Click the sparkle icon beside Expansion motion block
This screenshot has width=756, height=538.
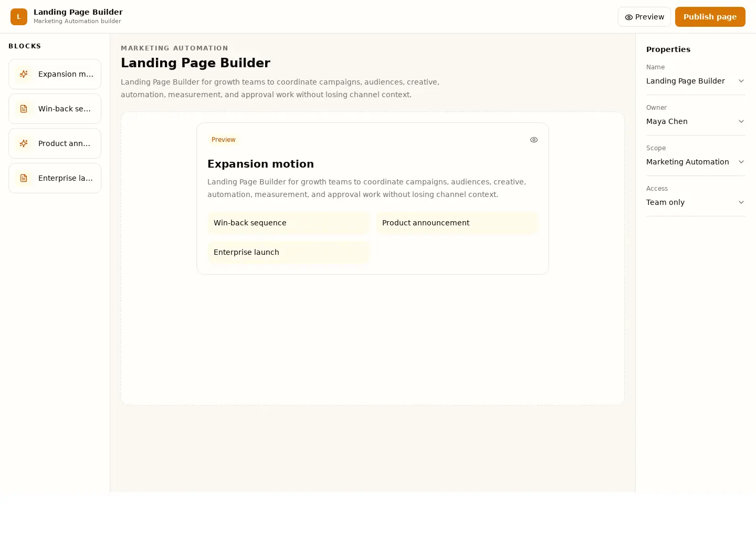click(x=24, y=74)
